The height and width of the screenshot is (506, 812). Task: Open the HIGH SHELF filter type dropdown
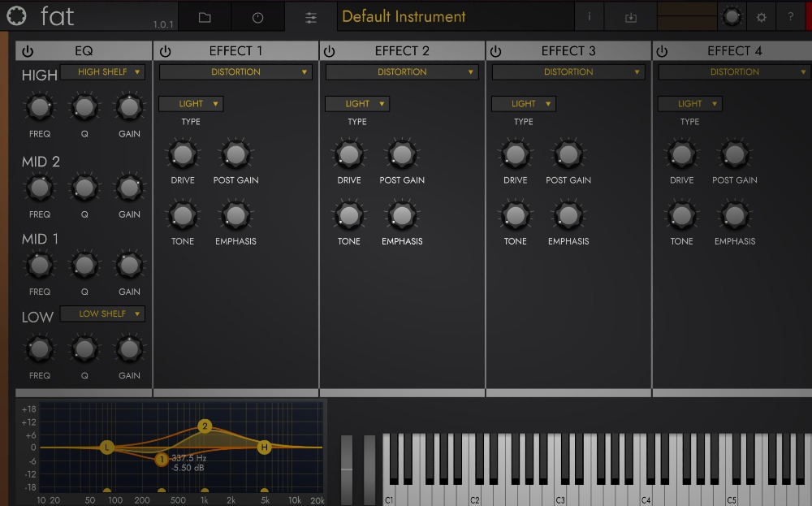pos(102,72)
